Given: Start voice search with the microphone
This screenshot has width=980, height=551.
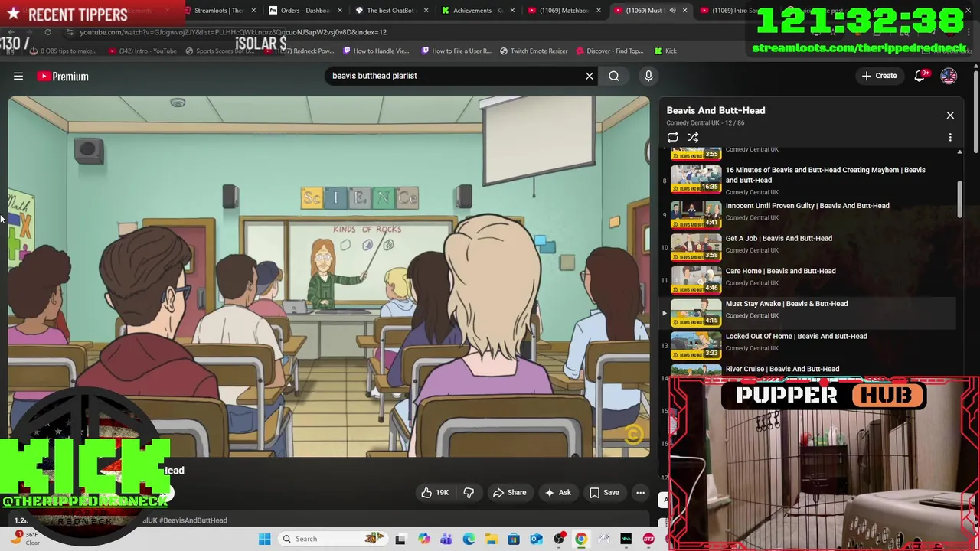Looking at the screenshot, I should (x=648, y=76).
